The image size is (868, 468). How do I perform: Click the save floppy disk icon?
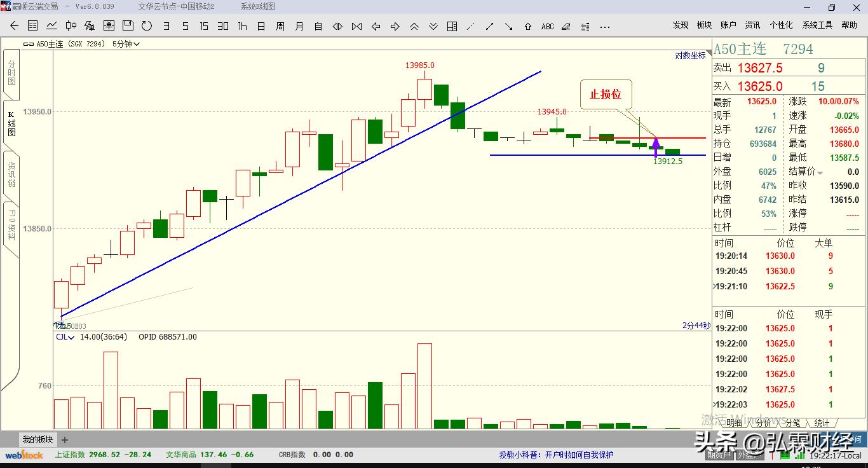coord(128,26)
